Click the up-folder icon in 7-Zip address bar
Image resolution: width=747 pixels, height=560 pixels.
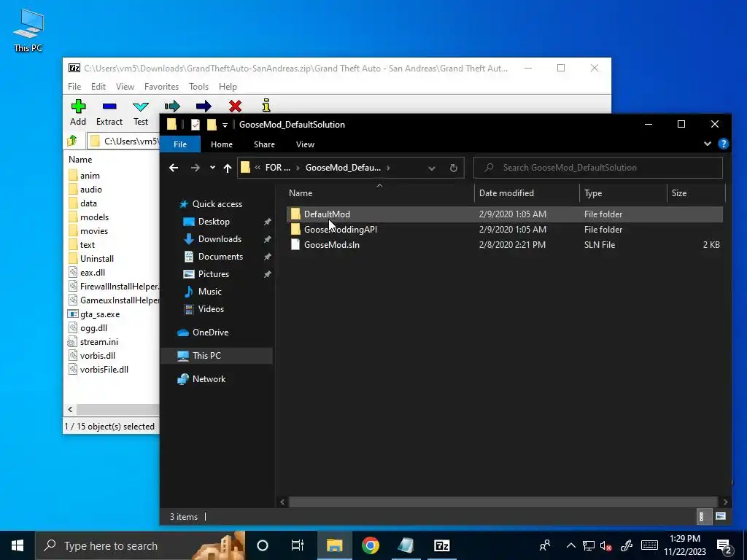[72, 141]
